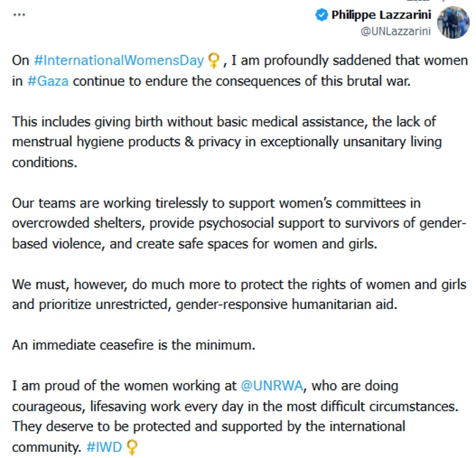Click the "We must, however" paragraph
The image size is (476, 458).
(239, 295)
